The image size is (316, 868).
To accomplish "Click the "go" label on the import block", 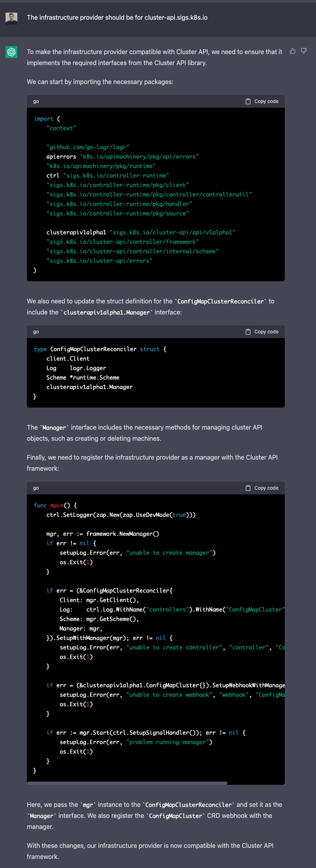I will click(x=36, y=101).
